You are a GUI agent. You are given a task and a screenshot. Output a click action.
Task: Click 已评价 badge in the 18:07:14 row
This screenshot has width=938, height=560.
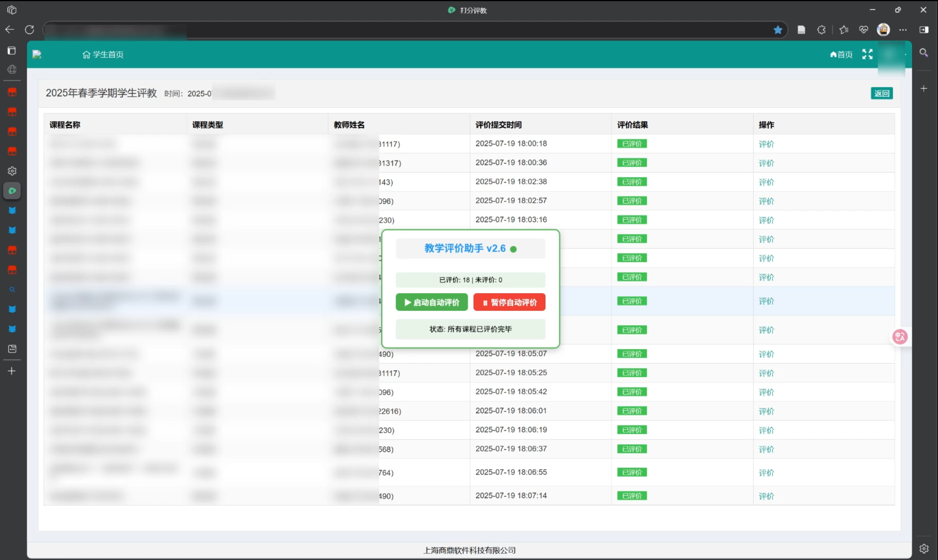632,496
